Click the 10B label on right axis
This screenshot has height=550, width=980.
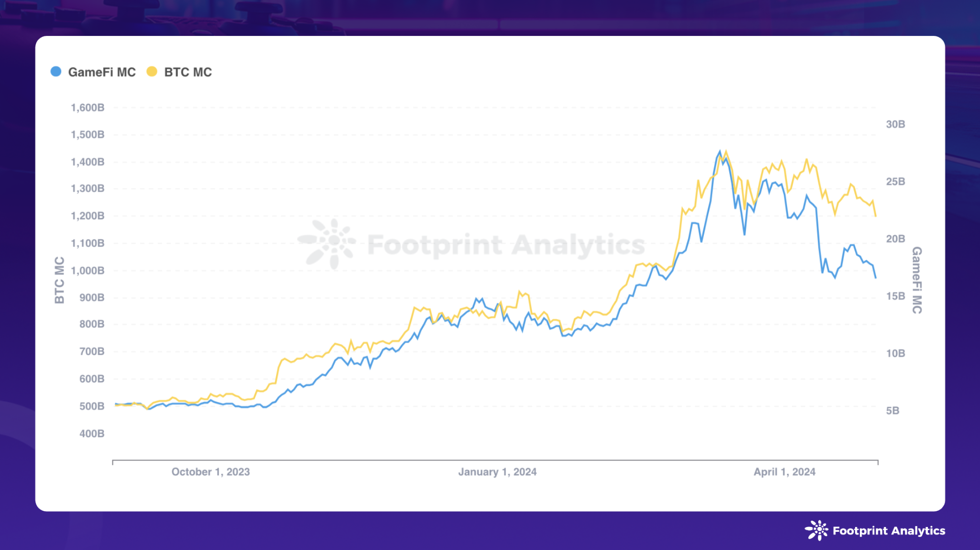(x=895, y=354)
